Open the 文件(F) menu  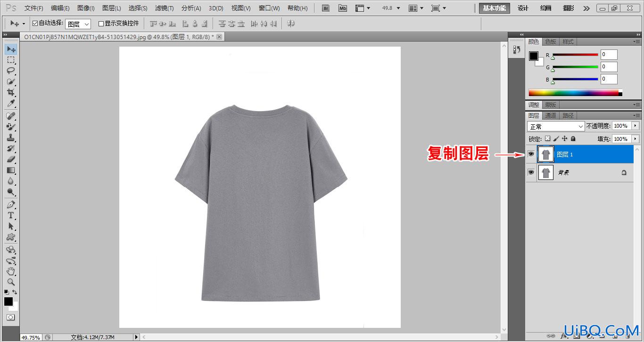34,8
